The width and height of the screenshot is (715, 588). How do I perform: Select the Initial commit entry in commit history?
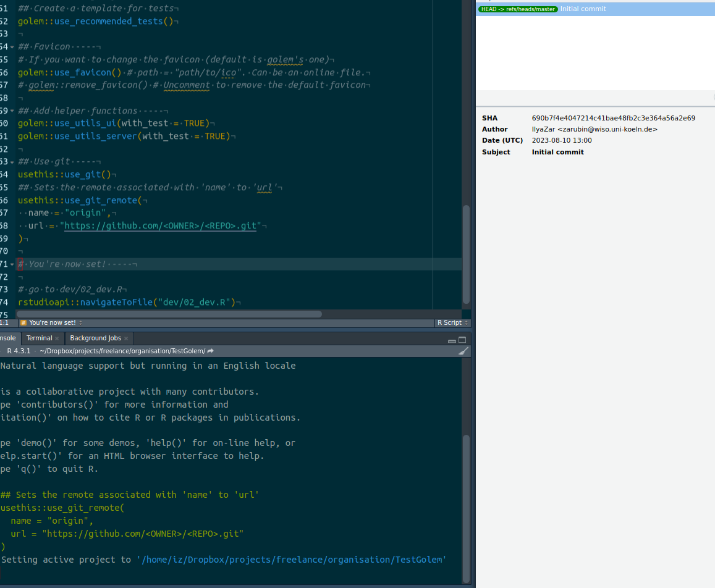[x=583, y=9]
